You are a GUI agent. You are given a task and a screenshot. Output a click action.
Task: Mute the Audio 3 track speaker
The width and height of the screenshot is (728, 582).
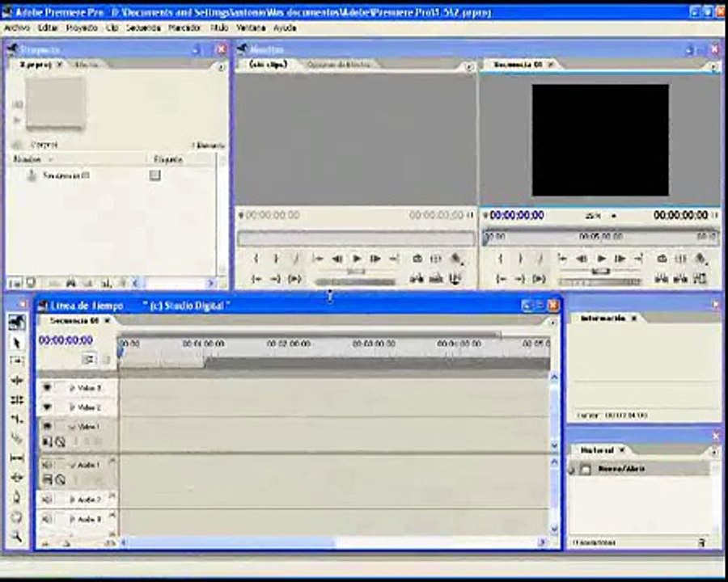[46, 519]
